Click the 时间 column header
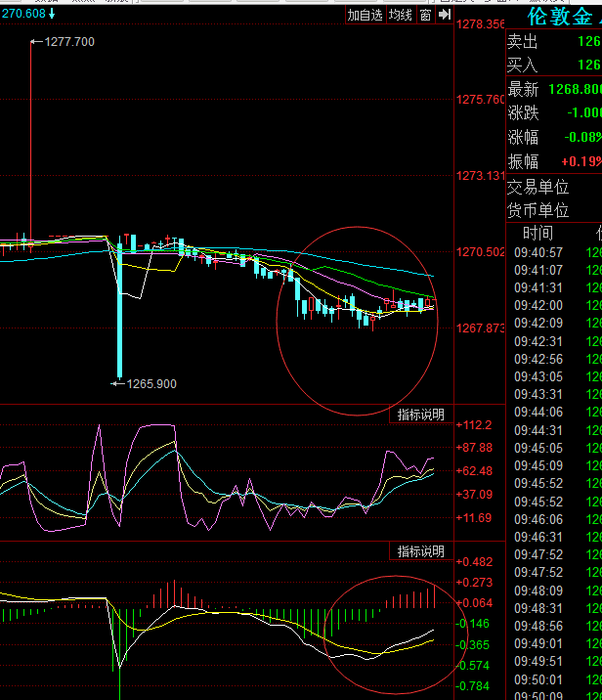The height and width of the screenshot is (700, 602). point(537,233)
